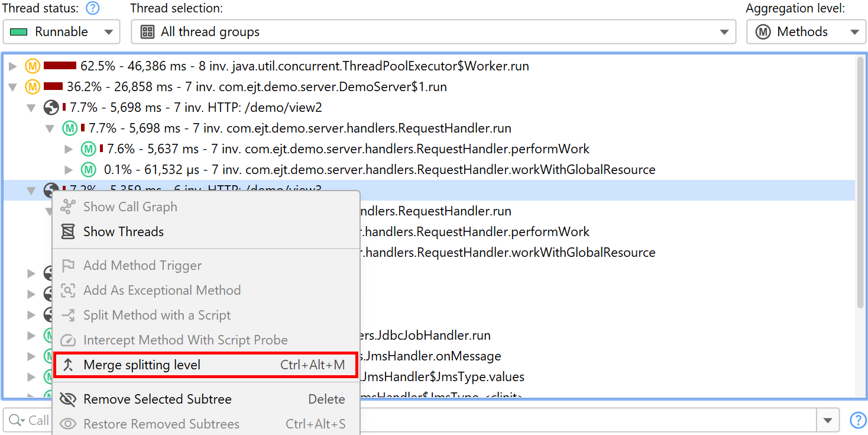The width and height of the screenshot is (868, 435).
Task: Click method icon of RequestHandler.workWithGlobalResource
Action: coord(89,170)
